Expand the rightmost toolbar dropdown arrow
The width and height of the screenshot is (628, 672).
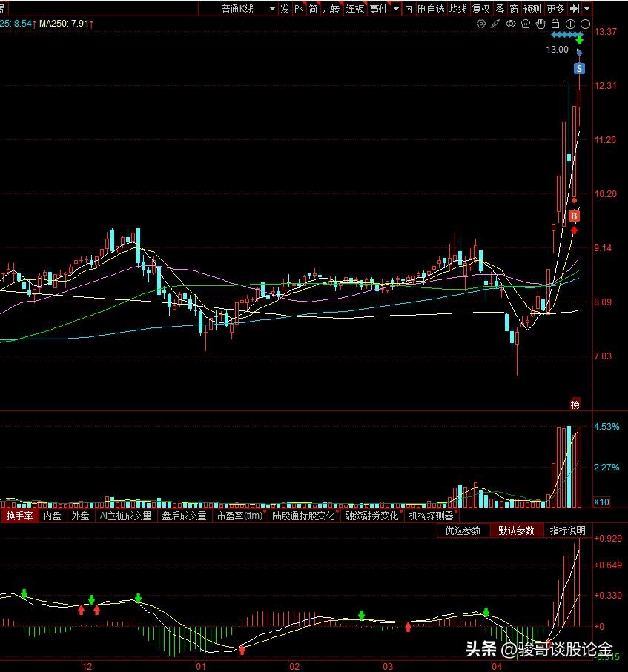[588, 9]
